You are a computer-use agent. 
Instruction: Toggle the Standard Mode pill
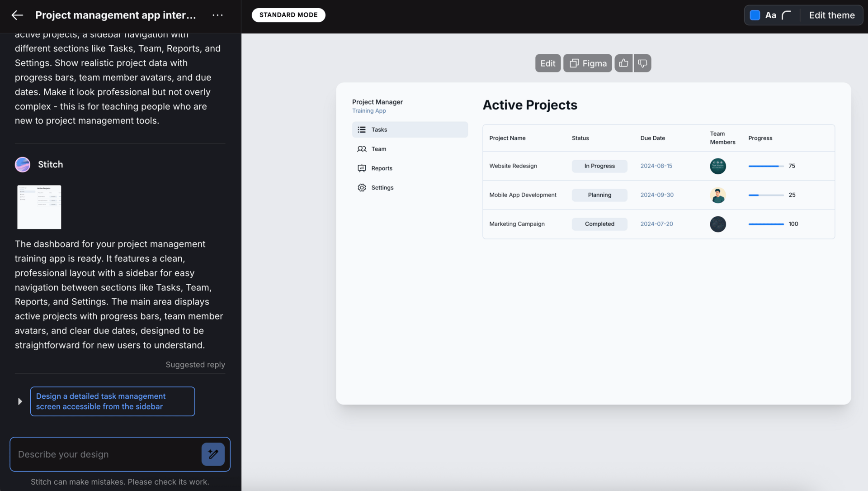pos(288,15)
